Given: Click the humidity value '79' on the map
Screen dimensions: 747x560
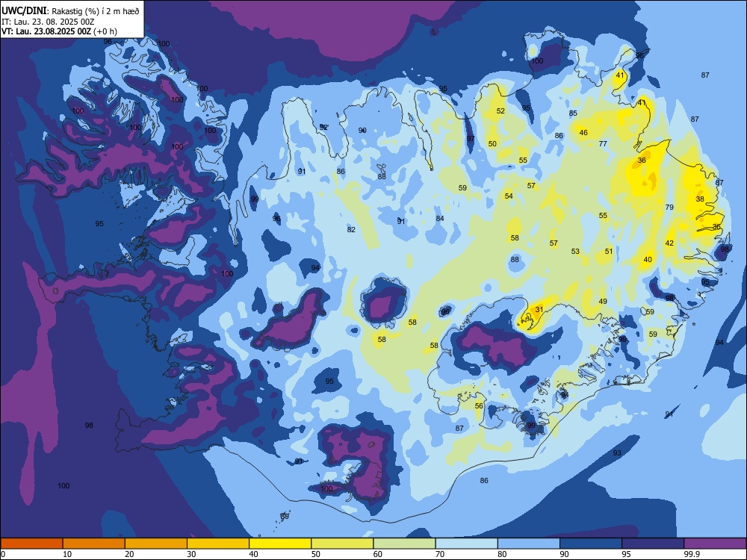Looking at the screenshot, I should (x=669, y=207).
